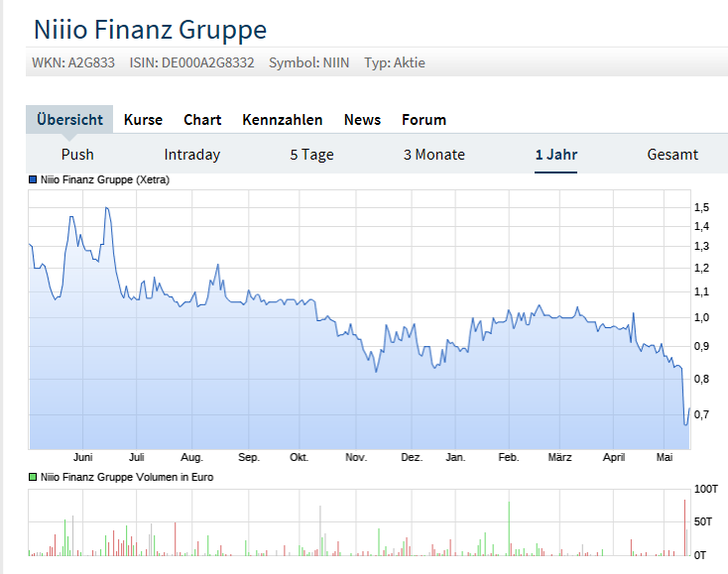Viewport: 728px width, 574px height.
Task: Open the Chart tab
Action: pos(202,120)
